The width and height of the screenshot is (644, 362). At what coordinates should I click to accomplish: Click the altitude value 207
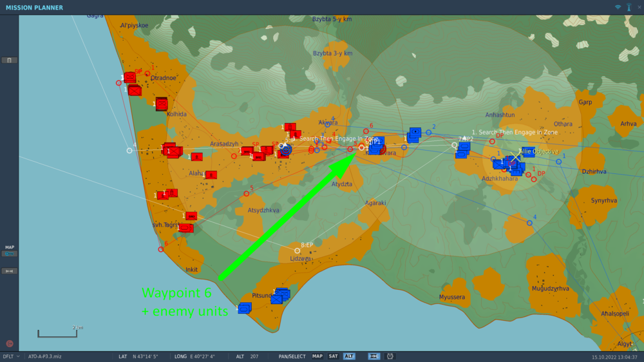(254, 356)
